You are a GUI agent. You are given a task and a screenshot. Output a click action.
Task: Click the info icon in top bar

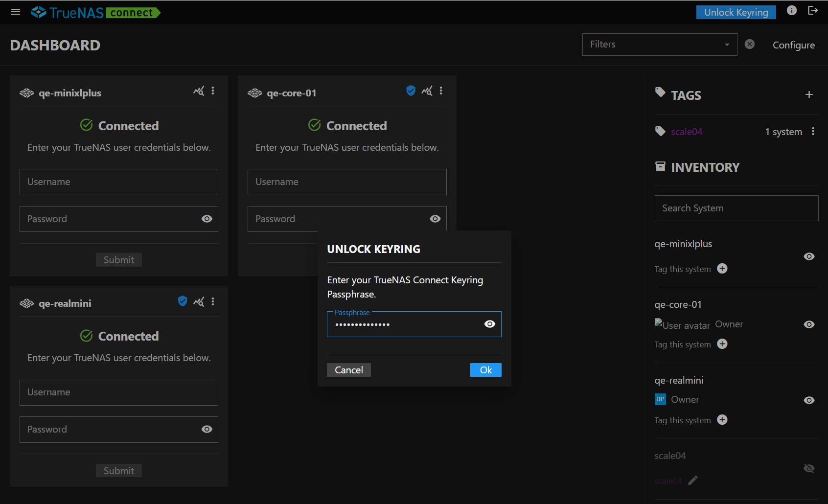click(791, 11)
